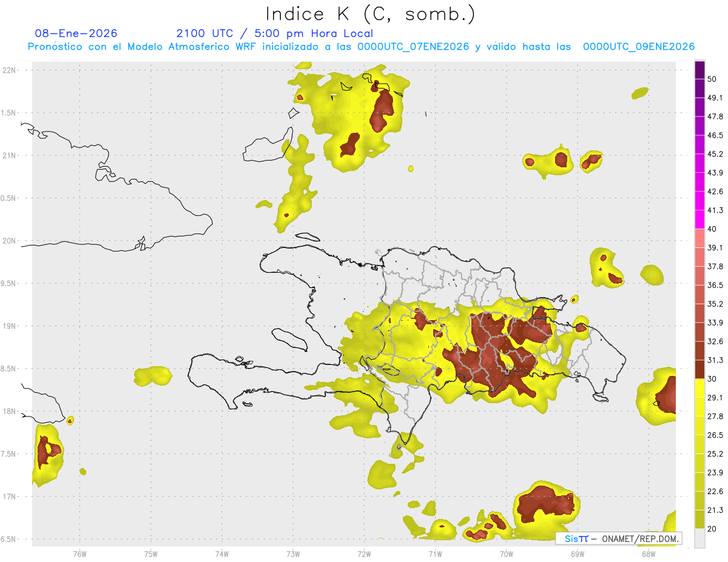This screenshot has height=562, width=728.
Task: Click the salmon legend swatch between 39.1 and 40
Action: point(699,239)
